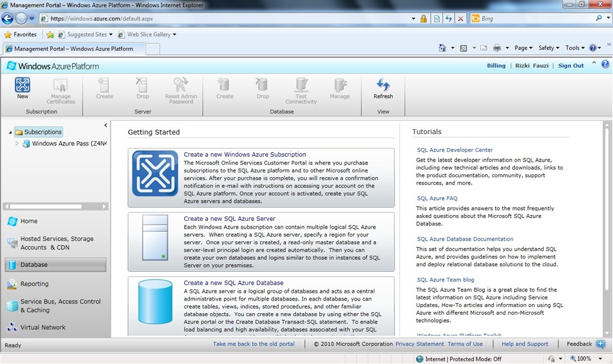Click the browser Stop (red X) icon
This screenshot has height=364, width=613.
pos(461,19)
